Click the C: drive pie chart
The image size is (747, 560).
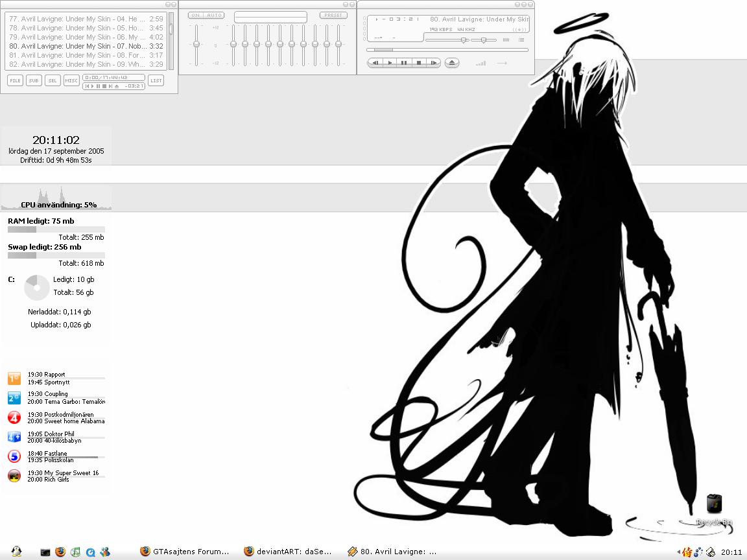(x=37, y=287)
